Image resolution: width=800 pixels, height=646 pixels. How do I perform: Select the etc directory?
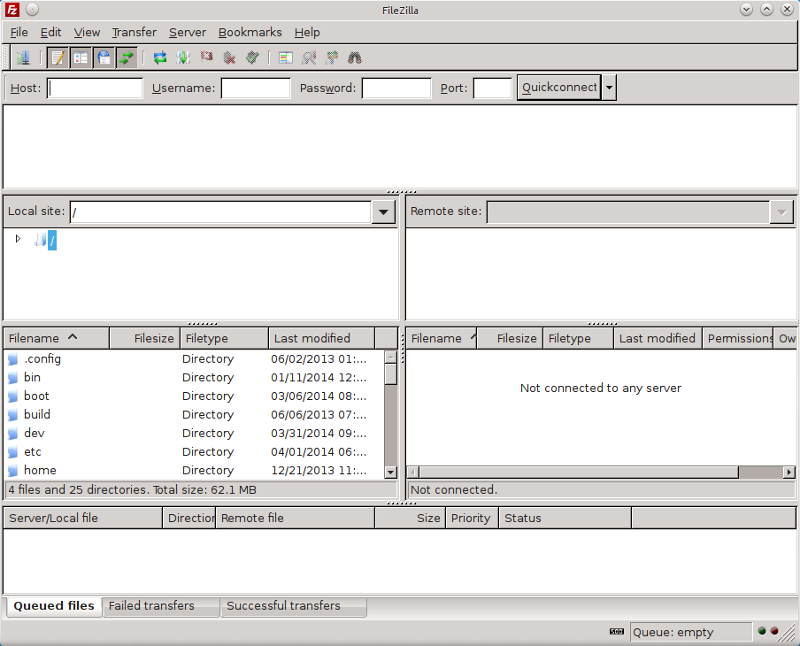pyautogui.click(x=194, y=452)
